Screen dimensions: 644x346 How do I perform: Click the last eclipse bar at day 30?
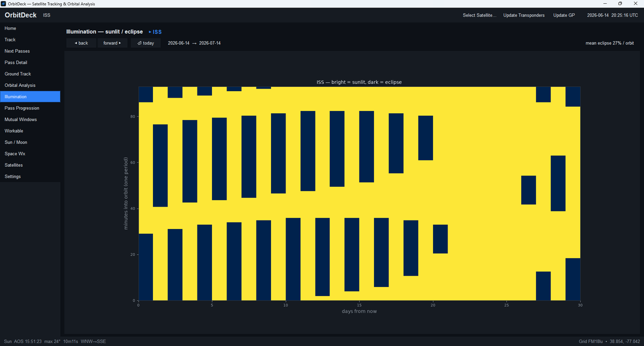click(573, 279)
